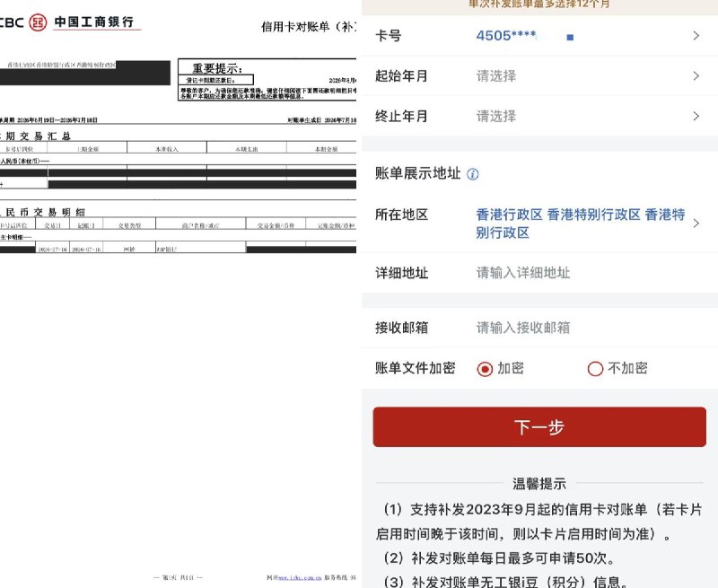Expand the 所在地区 region chevron
718x588 pixels.
tap(696, 224)
